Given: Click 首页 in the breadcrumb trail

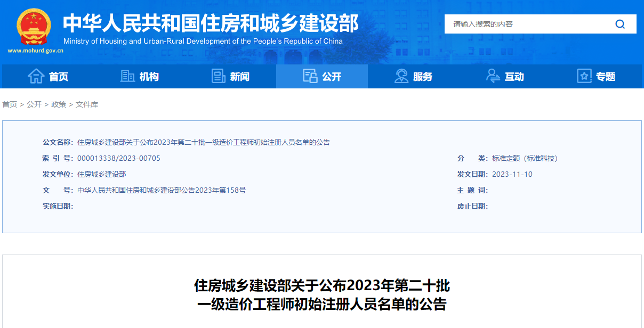Looking at the screenshot, I should tap(9, 104).
